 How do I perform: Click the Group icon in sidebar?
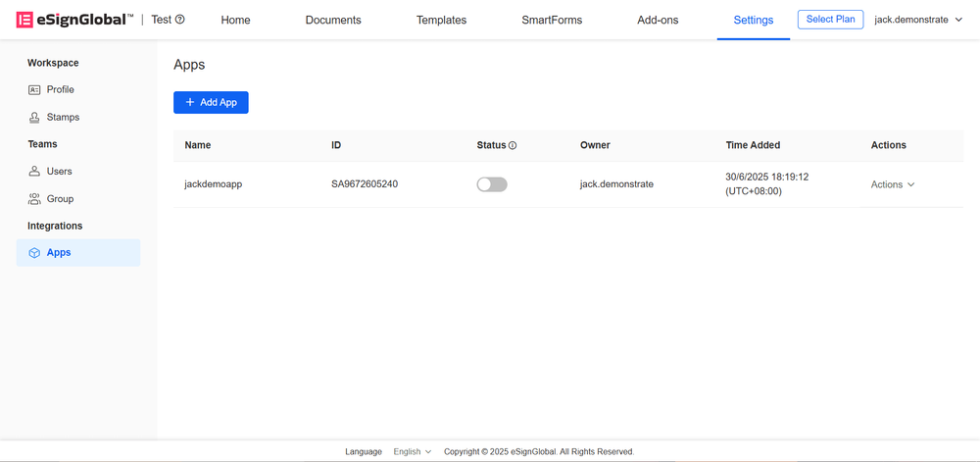point(34,198)
